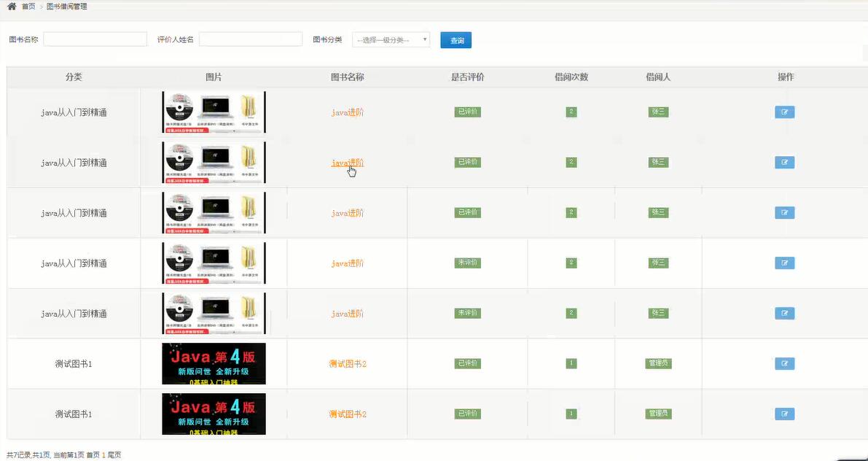
Task: Click edit icon for third java进阶 record
Action: click(784, 212)
